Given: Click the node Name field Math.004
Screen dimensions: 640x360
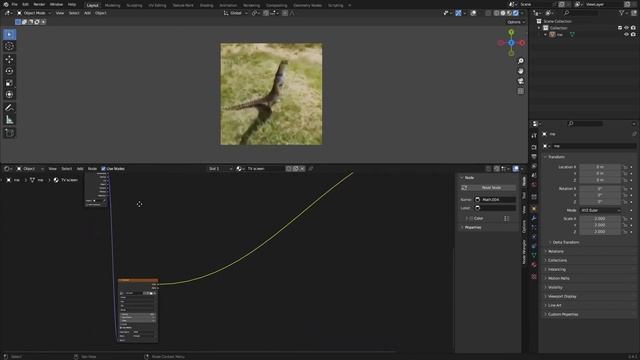Looking at the screenshot, I should [495, 200].
